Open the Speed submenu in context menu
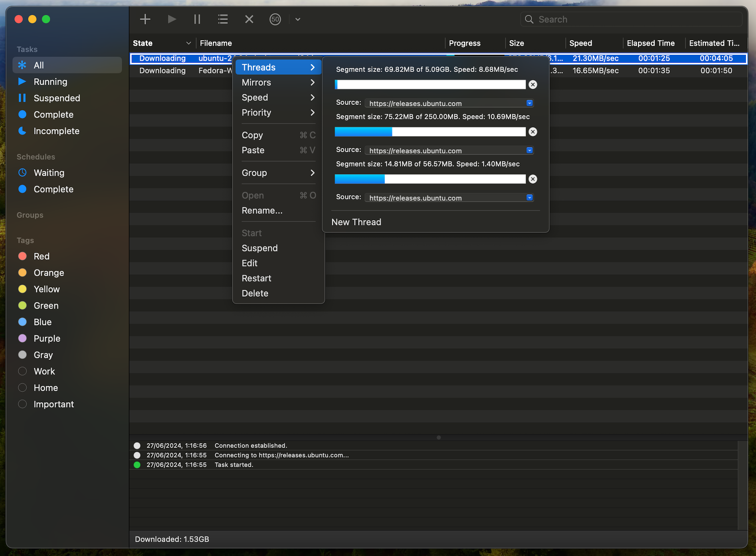756x556 pixels. coord(279,97)
